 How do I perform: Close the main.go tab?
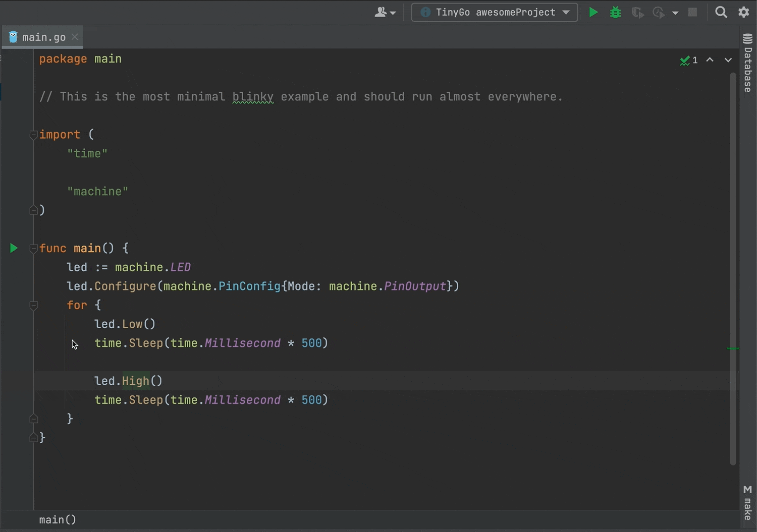[75, 37]
